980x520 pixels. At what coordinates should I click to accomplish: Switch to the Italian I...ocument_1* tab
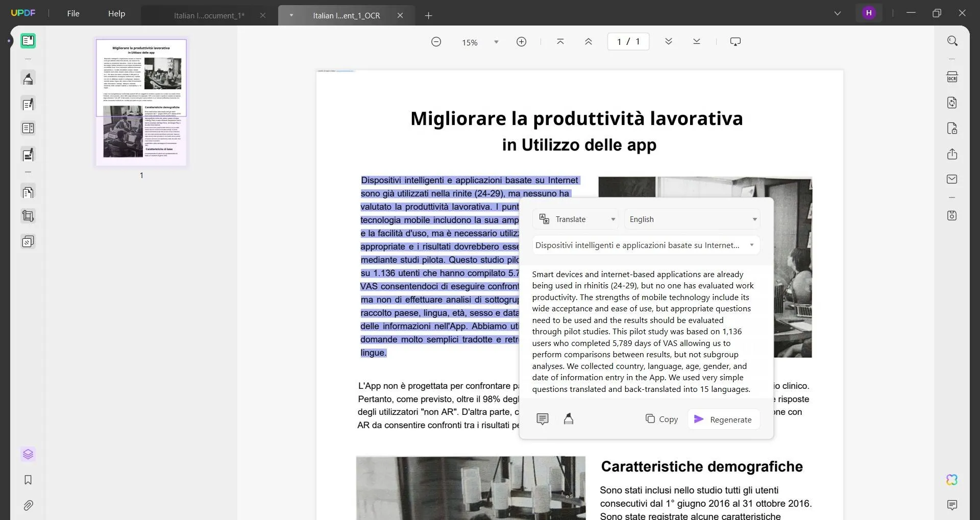click(x=209, y=15)
